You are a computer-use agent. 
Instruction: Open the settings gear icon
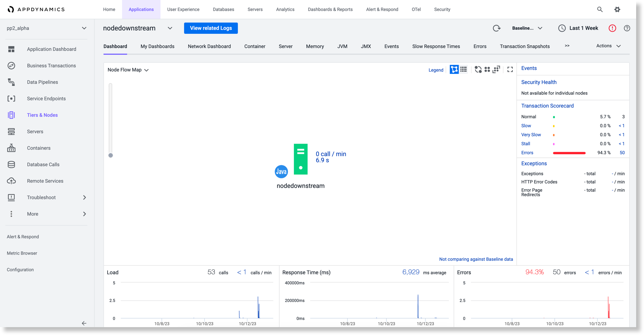pos(617,9)
